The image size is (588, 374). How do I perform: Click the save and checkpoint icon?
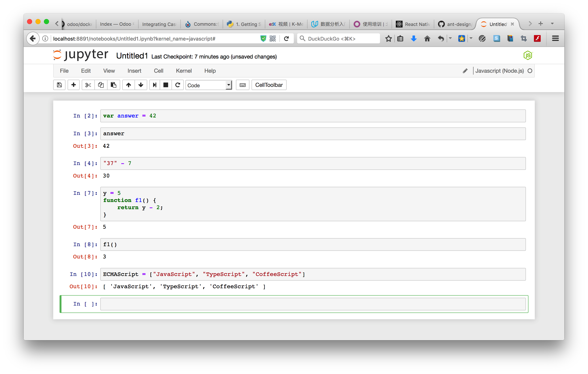pyautogui.click(x=59, y=85)
